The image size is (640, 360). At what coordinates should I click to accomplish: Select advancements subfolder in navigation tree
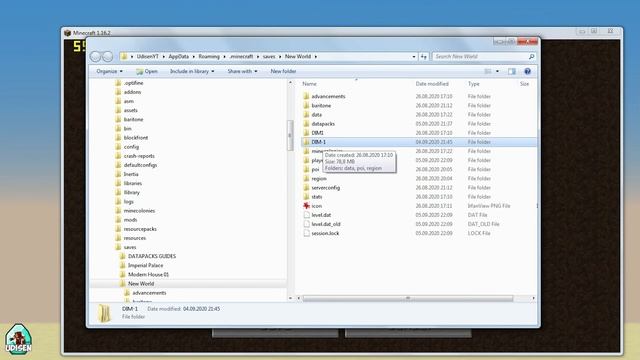click(x=149, y=293)
